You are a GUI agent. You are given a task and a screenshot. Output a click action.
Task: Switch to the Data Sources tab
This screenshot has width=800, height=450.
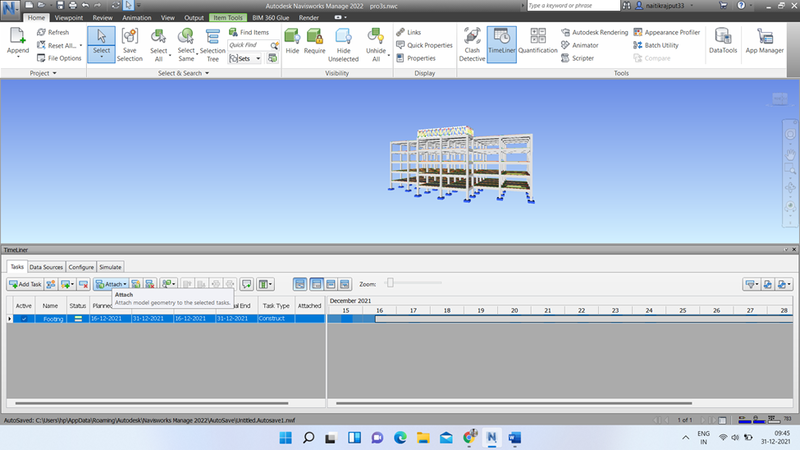coord(46,267)
